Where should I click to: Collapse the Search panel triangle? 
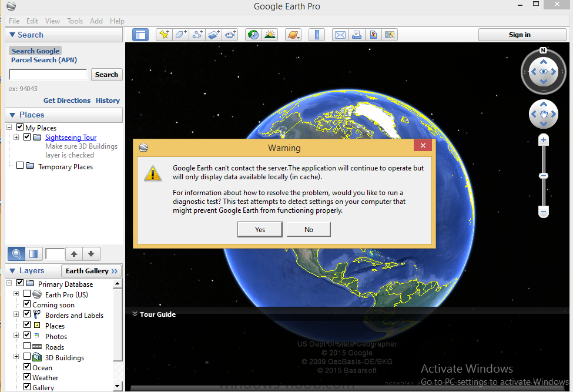[12, 35]
